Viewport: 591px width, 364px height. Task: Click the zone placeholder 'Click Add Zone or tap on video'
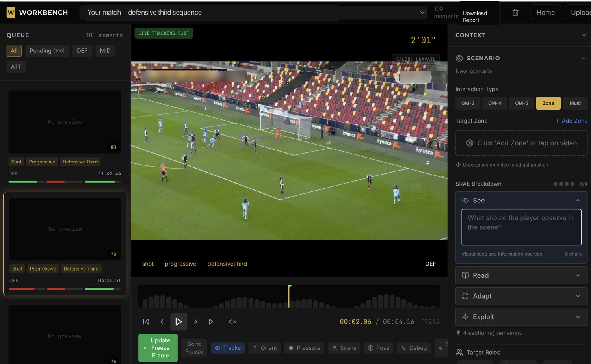pyautogui.click(x=521, y=143)
